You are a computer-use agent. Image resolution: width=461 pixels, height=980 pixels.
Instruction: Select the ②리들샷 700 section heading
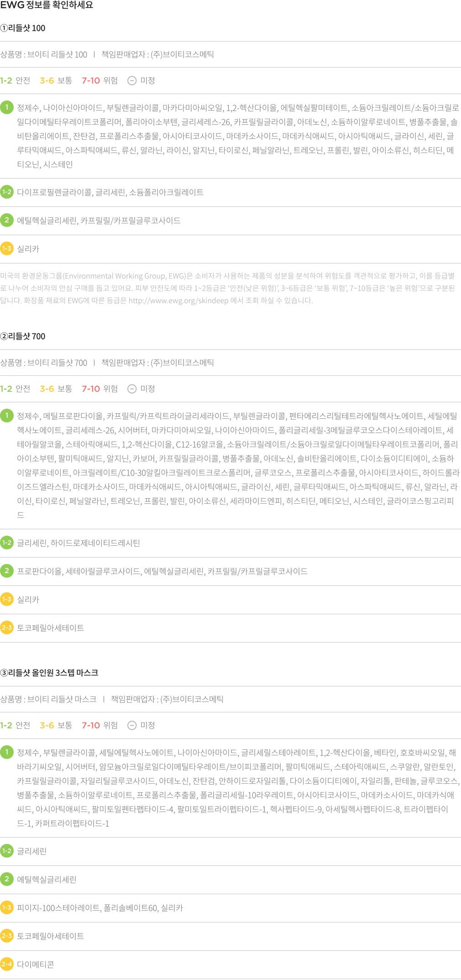[23, 336]
